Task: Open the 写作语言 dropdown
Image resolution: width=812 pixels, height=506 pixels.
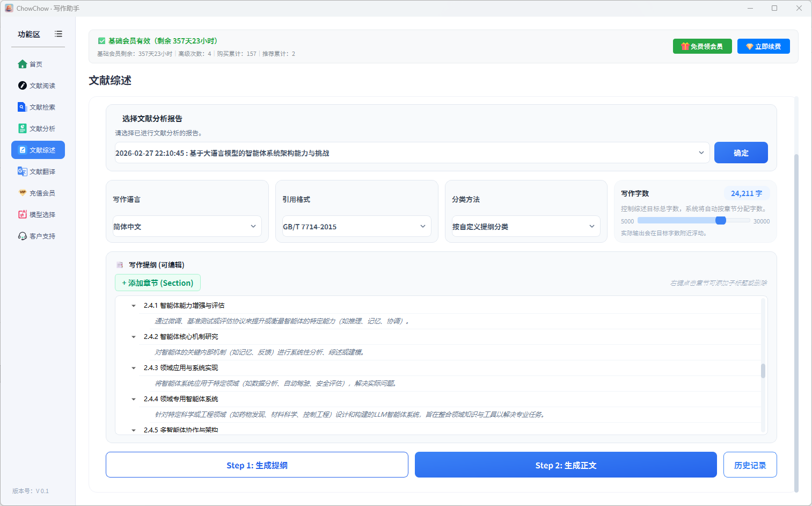Action: click(187, 226)
